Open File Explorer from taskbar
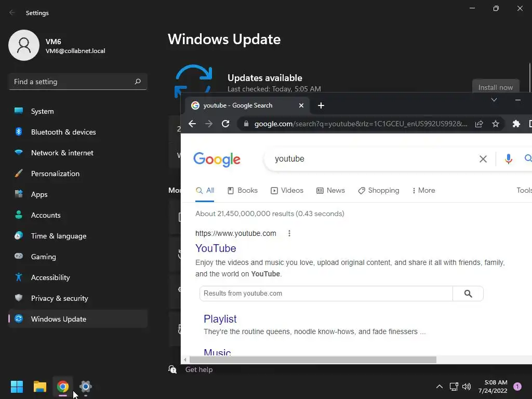The height and width of the screenshot is (399, 532). (39, 387)
